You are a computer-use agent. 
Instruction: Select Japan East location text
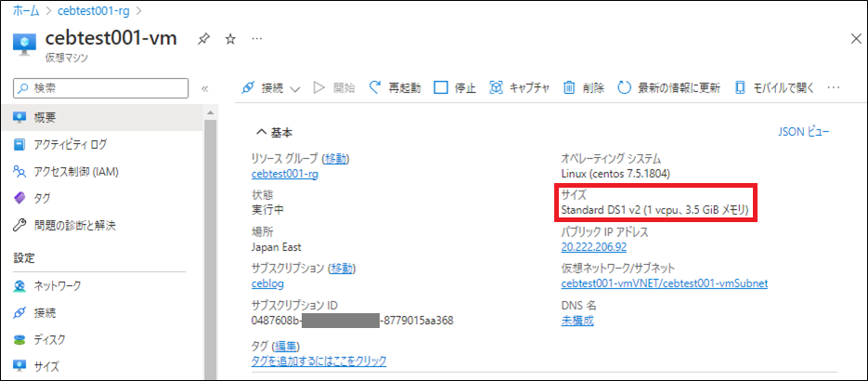(277, 247)
